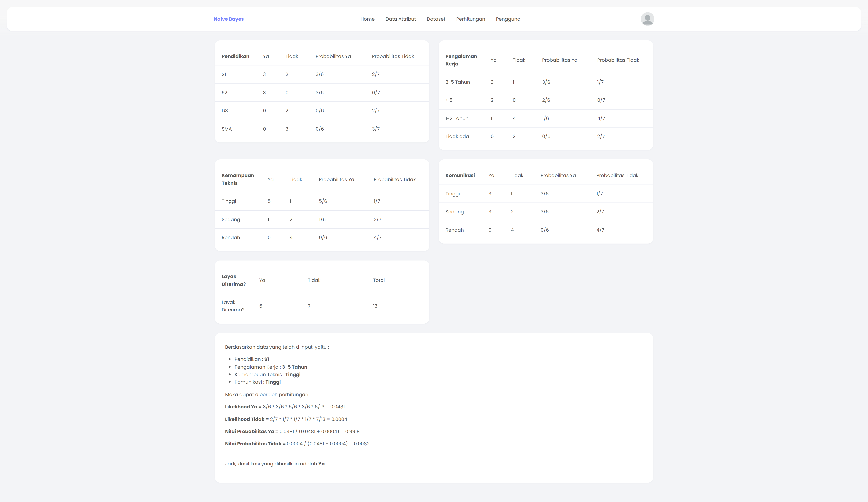Click the Nilai Probabilitas Tidak line
The image size is (868, 502).
click(297, 444)
